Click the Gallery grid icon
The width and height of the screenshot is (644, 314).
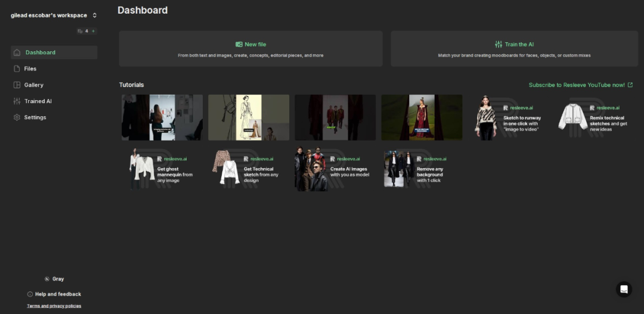(x=17, y=85)
